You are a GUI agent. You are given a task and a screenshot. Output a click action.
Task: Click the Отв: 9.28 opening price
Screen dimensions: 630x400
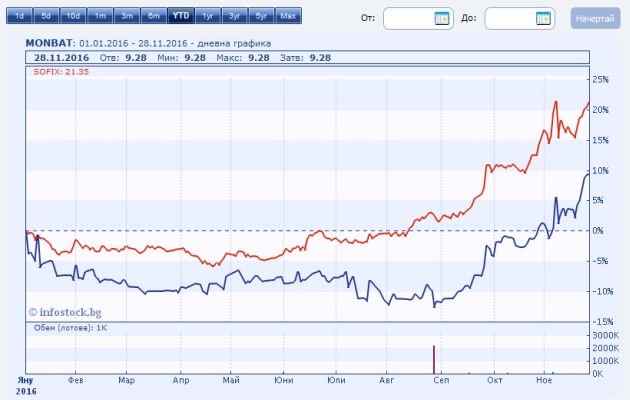[x=123, y=58]
